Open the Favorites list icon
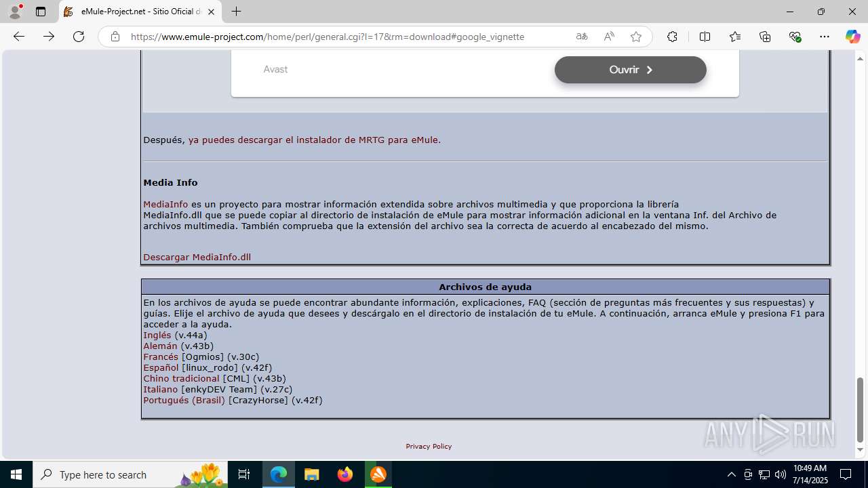Image resolution: width=868 pixels, height=488 pixels. 735,37
